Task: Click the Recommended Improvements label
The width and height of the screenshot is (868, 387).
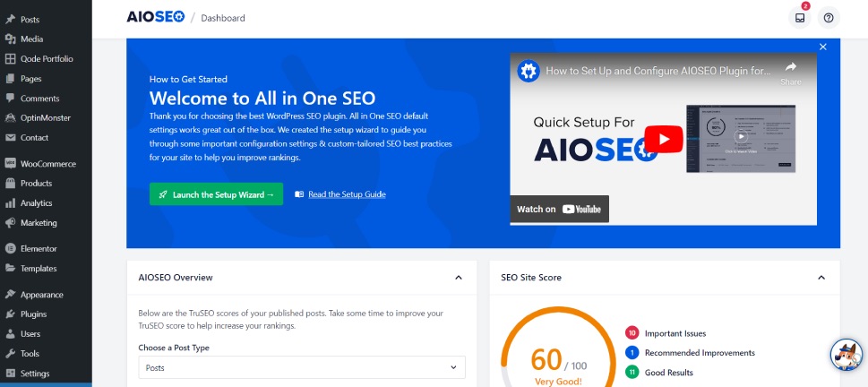Action: pos(700,353)
